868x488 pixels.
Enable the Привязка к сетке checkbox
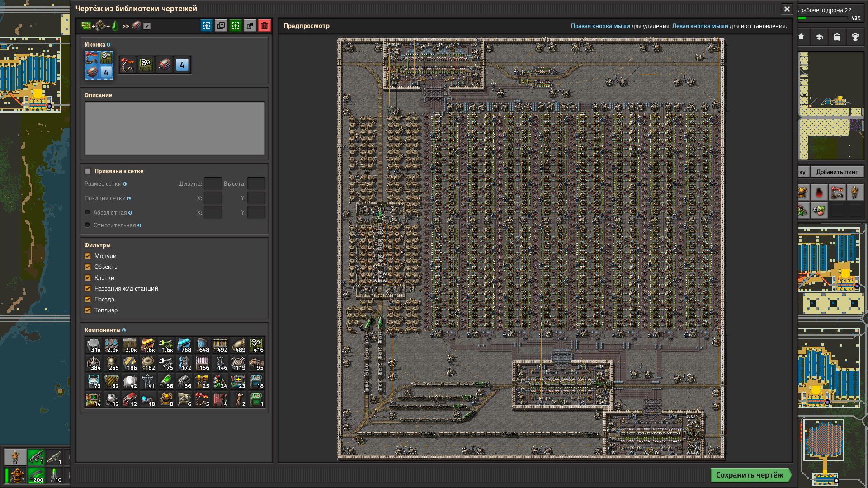tap(88, 171)
